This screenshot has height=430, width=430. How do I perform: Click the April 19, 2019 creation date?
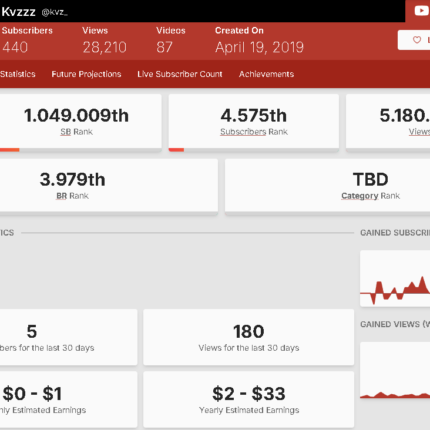(x=259, y=47)
